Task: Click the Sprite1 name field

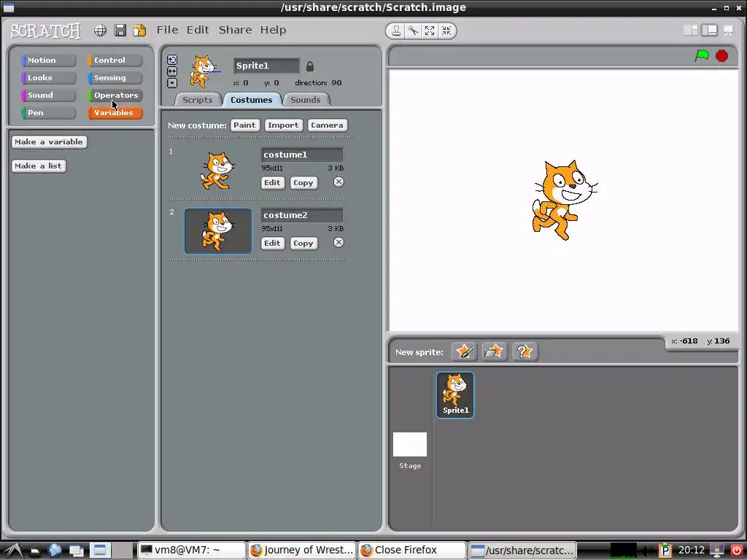Action: point(266,66)
